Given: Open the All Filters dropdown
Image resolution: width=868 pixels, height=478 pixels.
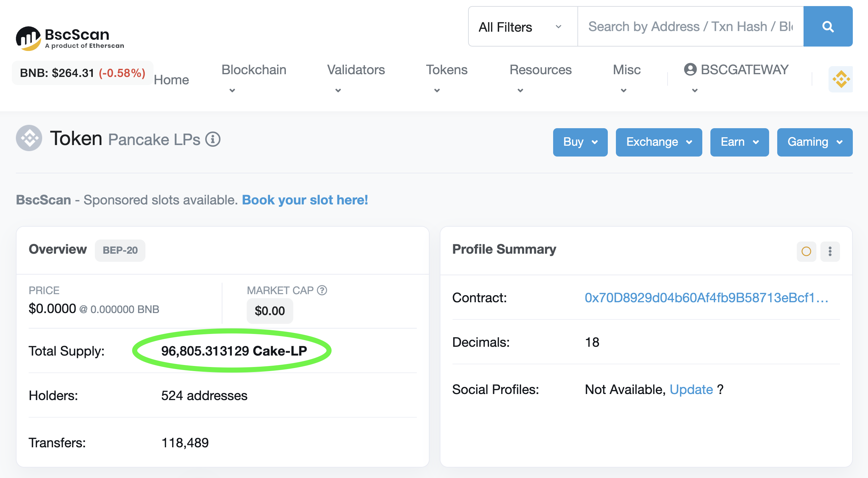Looking at the screenshot, I should point(523,27).
